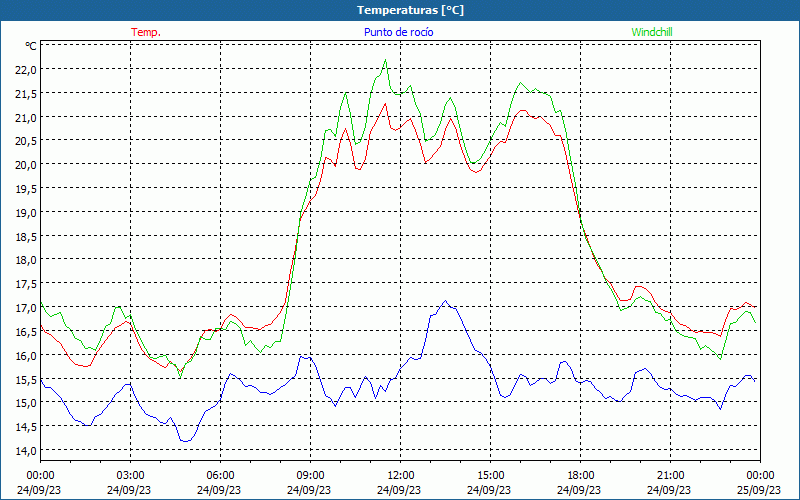Click the red temperature peak near 16:00

tap(522, 110)
